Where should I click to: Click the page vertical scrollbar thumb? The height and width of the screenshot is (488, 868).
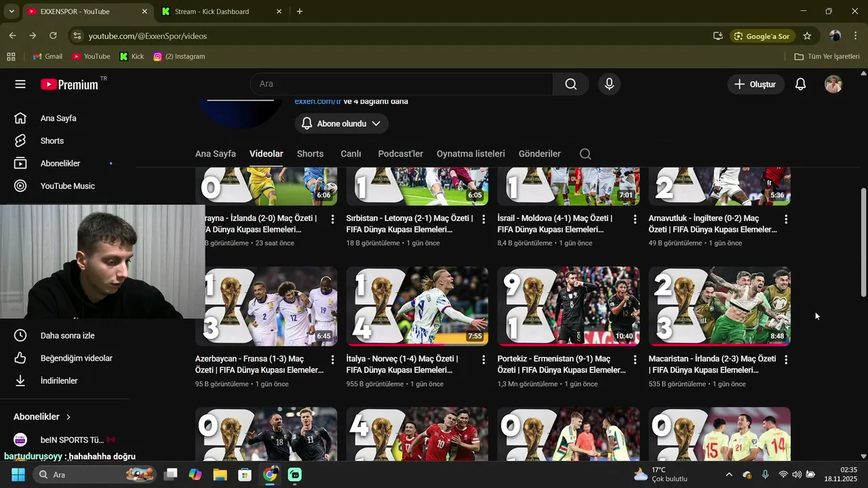863,242
